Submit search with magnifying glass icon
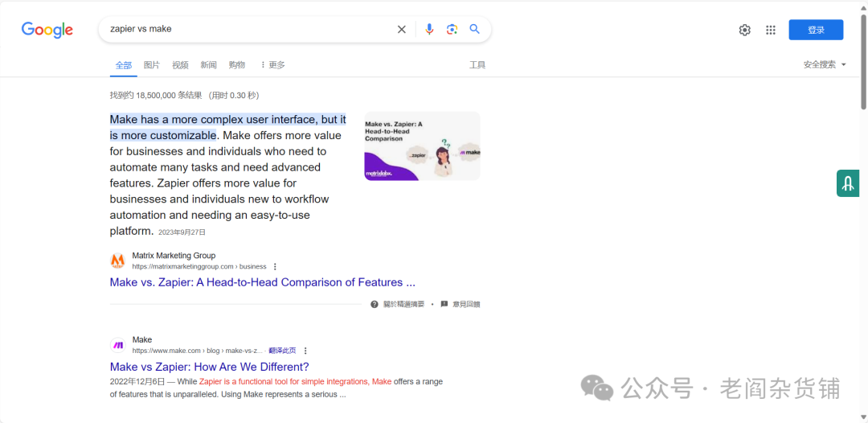The height and width of the screenshot is (423, 868). tap(474, 29)
